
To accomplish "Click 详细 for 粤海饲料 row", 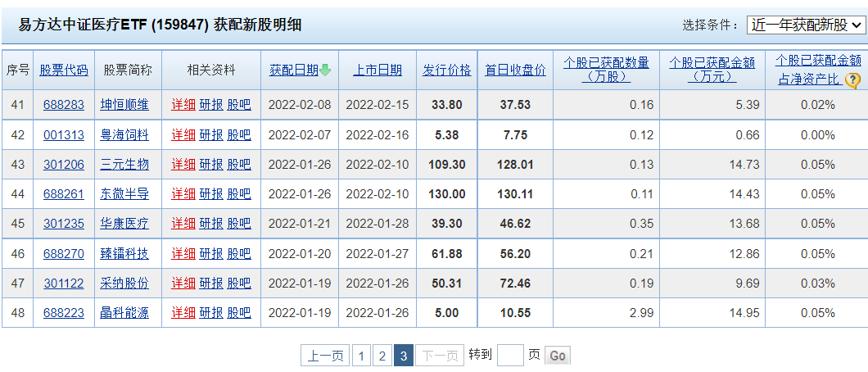I will [183, 134].
